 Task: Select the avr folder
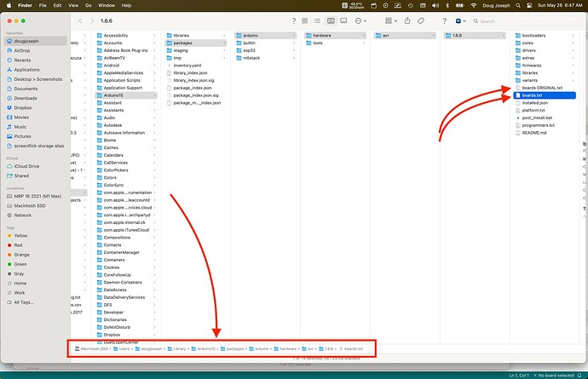pos(405,36)
